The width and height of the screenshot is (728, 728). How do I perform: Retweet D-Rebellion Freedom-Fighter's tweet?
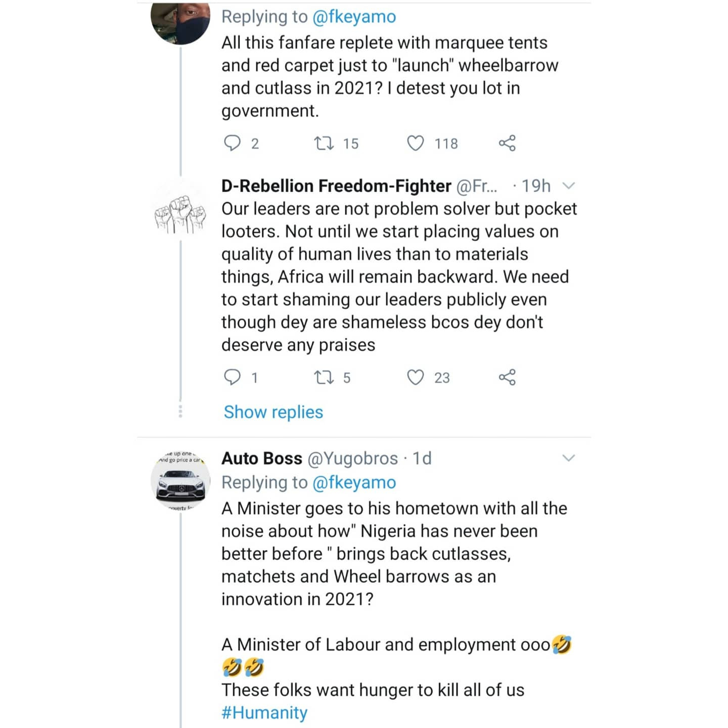pyautogui.click(x=324, y=378)
